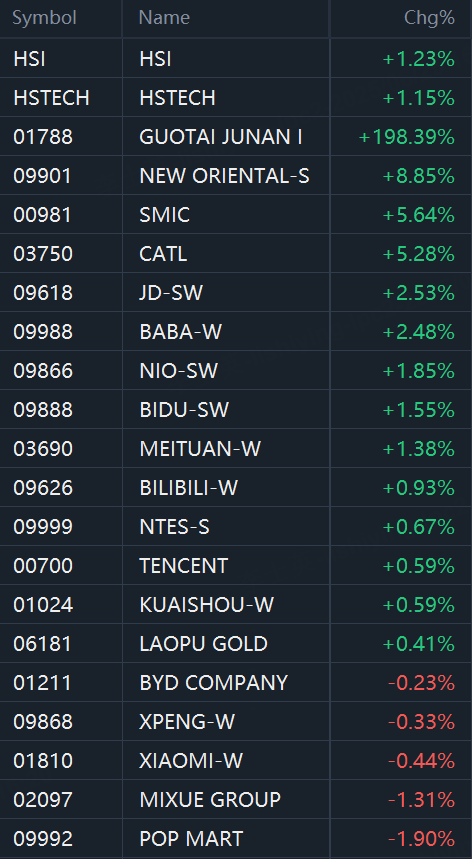Select the HSTECH index row
This screenshot has width=472, height=859.
[x=236, y=98]
